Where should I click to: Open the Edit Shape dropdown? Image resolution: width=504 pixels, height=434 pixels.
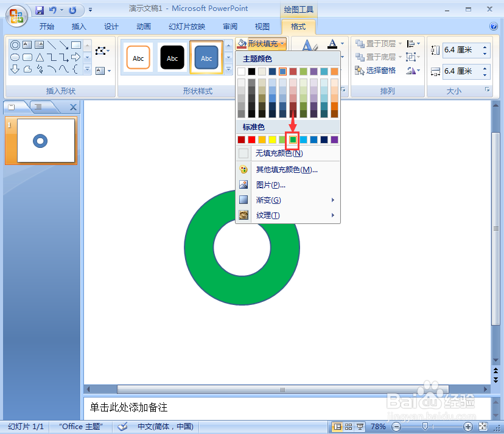[102, 51]
